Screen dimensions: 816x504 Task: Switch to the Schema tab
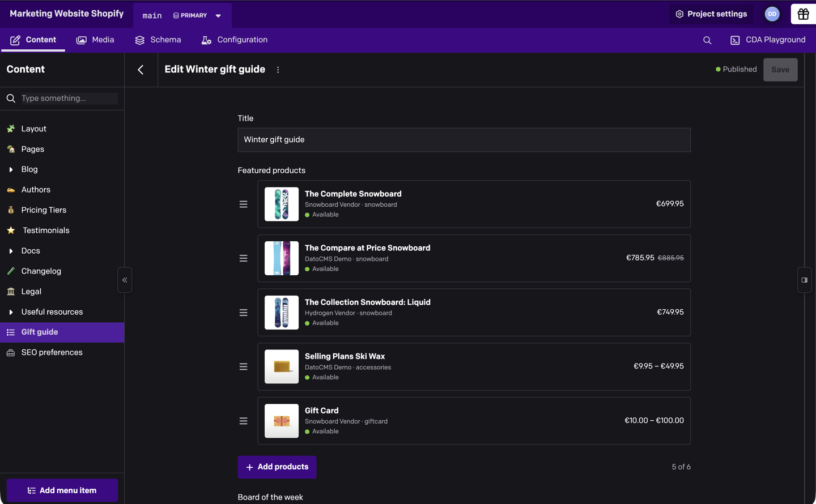[158, 40]
